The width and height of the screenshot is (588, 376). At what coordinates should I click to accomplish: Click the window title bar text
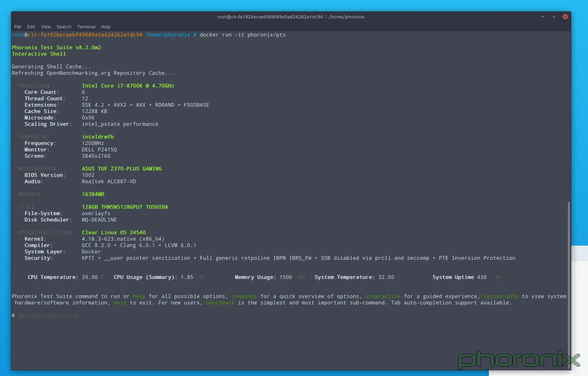[291, 17]
